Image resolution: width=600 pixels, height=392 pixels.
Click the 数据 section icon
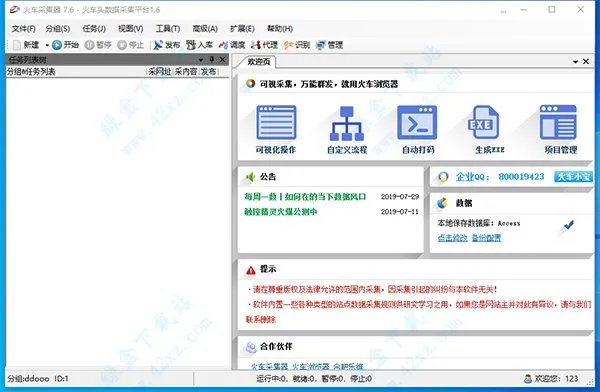point(442,203)
